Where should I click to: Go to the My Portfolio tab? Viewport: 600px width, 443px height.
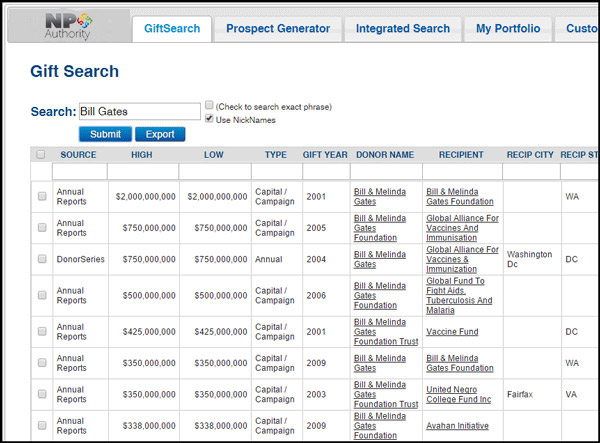[x=507, y=29]
